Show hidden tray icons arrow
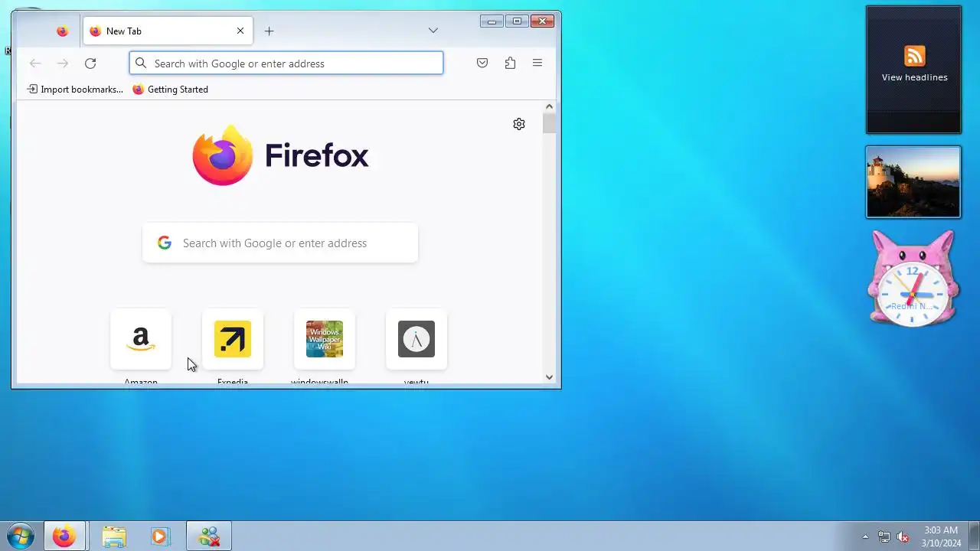The image size is (980, 551). coord(865,536)
